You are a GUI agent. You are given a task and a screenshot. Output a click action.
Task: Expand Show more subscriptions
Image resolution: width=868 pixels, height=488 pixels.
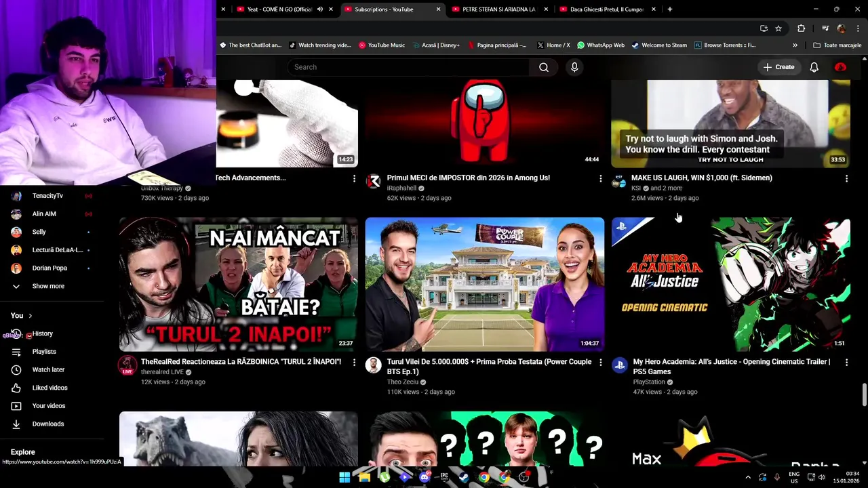click(48, 286)
